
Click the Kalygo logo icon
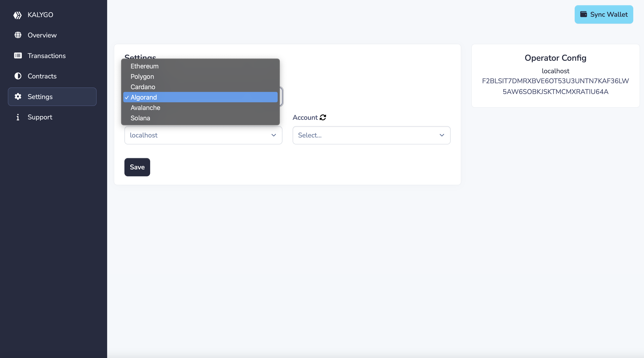tap(17, 15)
